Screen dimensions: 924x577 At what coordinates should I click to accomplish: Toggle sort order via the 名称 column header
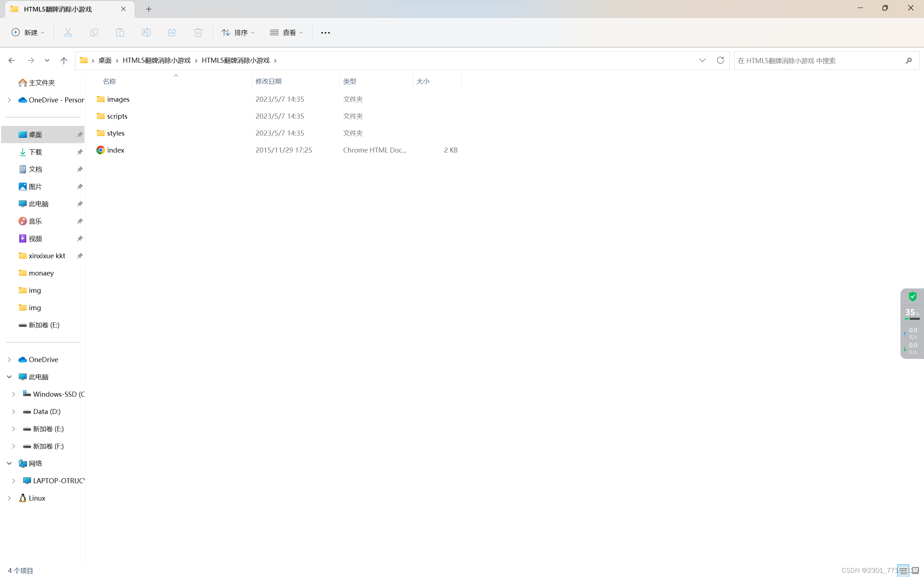(109, 81)
